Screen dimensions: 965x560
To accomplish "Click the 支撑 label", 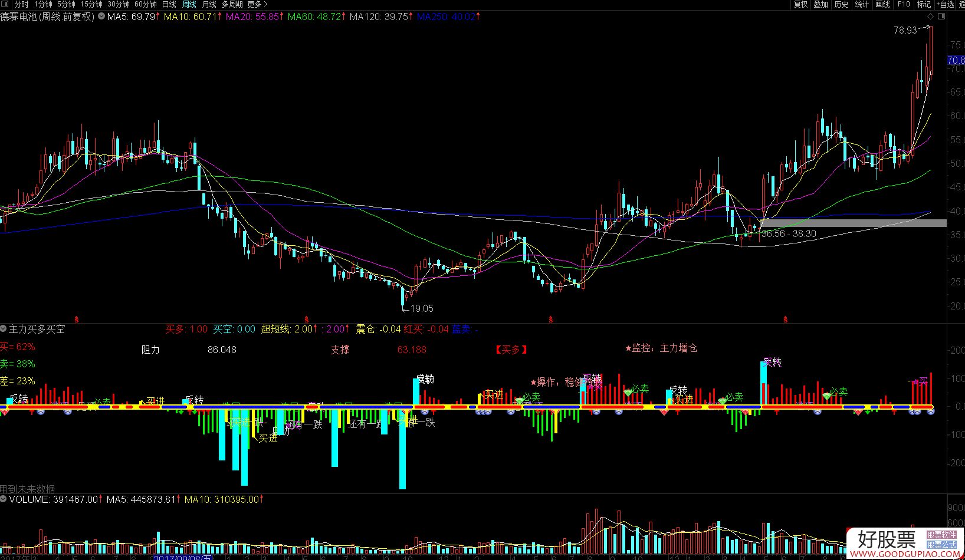I will (340, 350).
